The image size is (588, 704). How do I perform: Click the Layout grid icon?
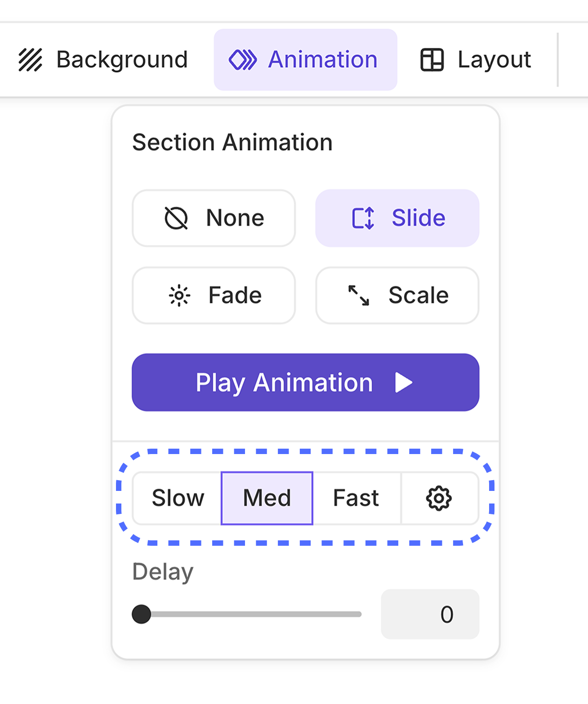pyautogui.click(x=432, y=60)
